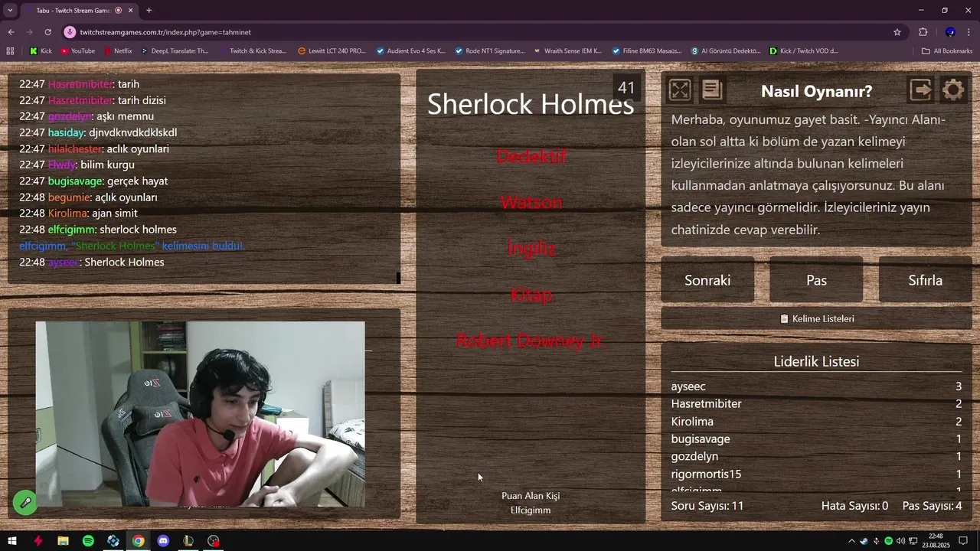
Task: Open the Twitch & Kick Stream bookmark
Action: tap(252, 51)
